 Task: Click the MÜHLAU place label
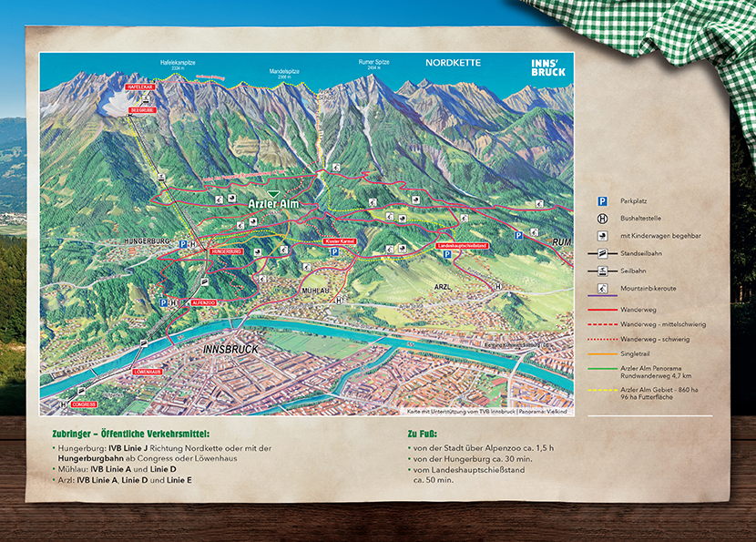tap(316, 291)
